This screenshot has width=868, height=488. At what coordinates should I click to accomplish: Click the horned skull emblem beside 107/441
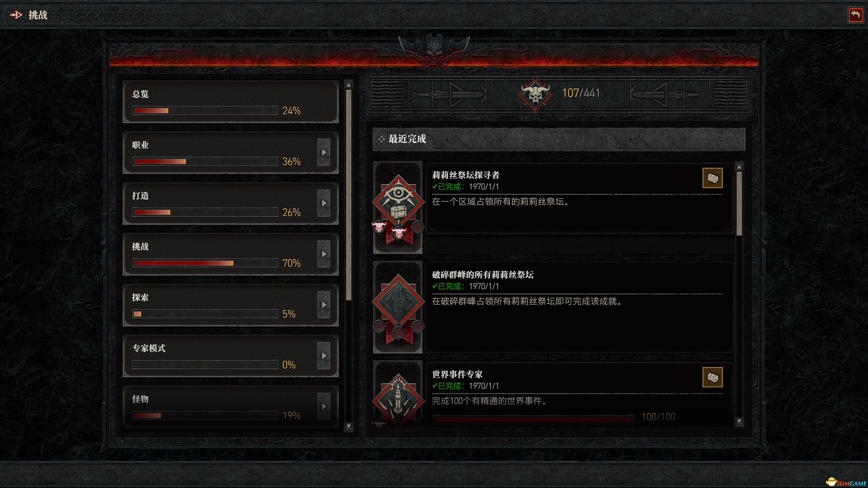(x=535, y=94)
